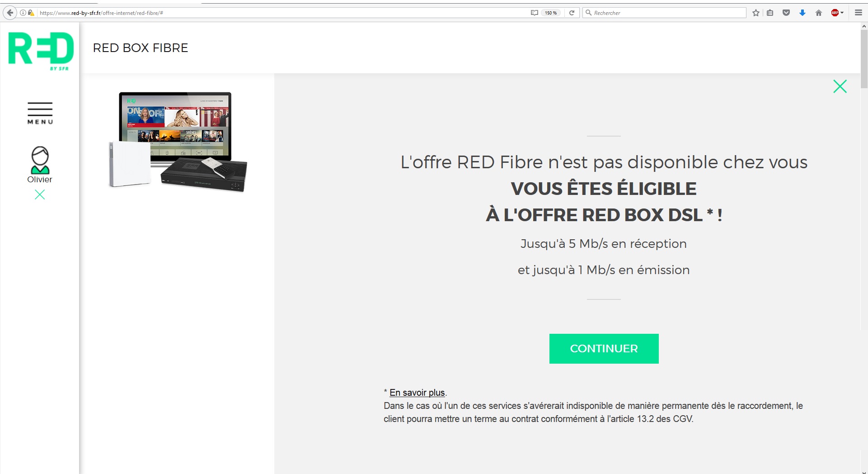Open the Pocket shield icon
The image size is (868, 474).
pos(786,13)
